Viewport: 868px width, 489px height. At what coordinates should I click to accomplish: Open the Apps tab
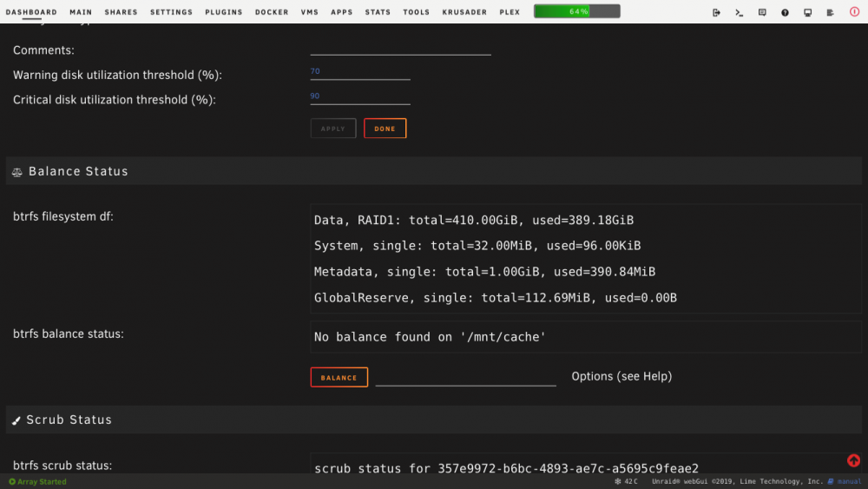click(341, 12)
